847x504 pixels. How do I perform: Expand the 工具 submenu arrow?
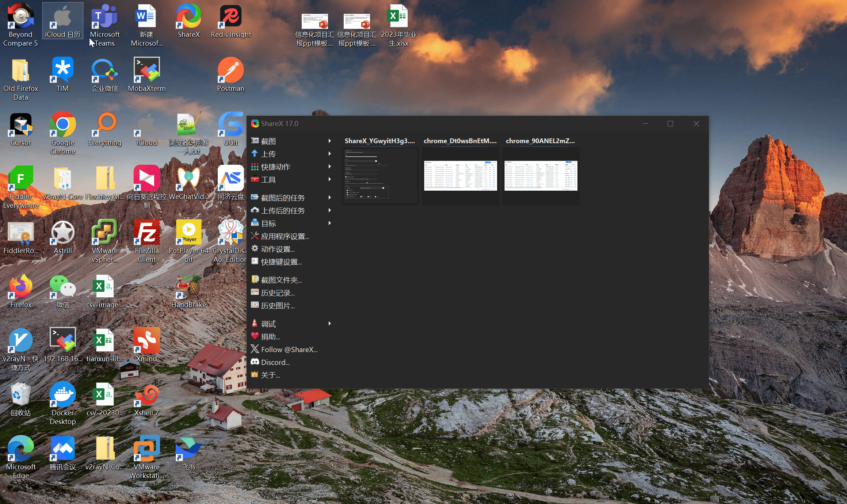point(329,179)
